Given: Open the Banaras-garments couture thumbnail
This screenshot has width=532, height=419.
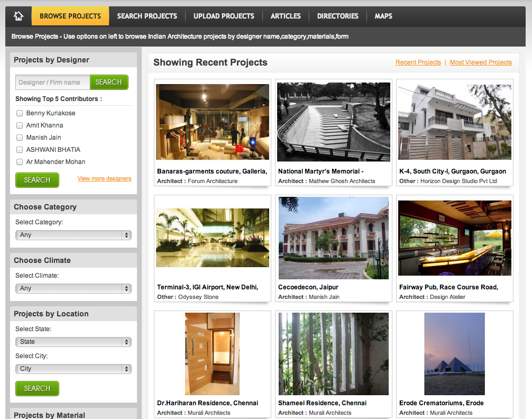Looking at the screenshot, I should tap(213, 122).
